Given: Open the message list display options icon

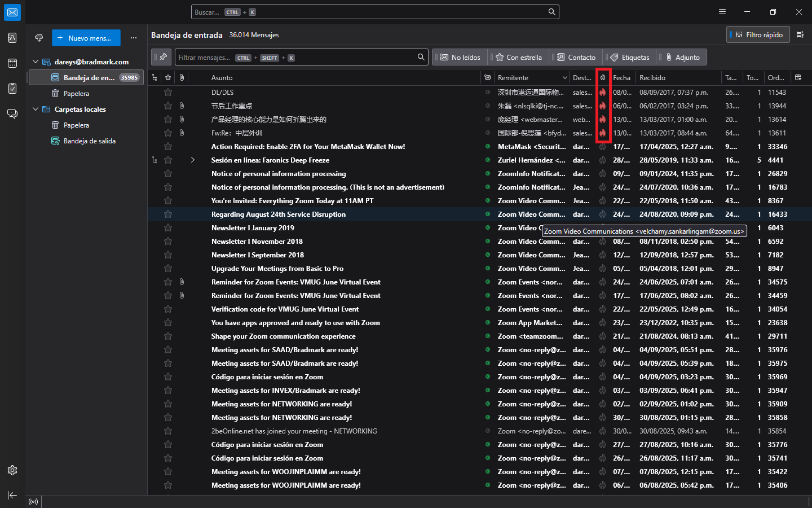Looking at the screenshot, I should click(x=800, y=35).
